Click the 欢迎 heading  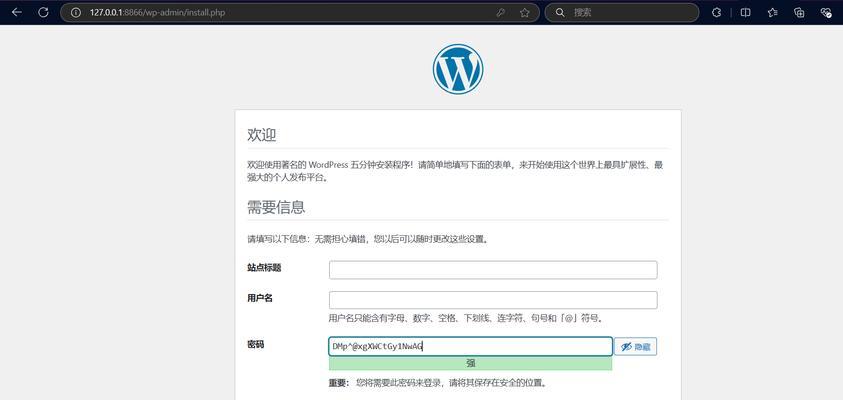point(262,134)
